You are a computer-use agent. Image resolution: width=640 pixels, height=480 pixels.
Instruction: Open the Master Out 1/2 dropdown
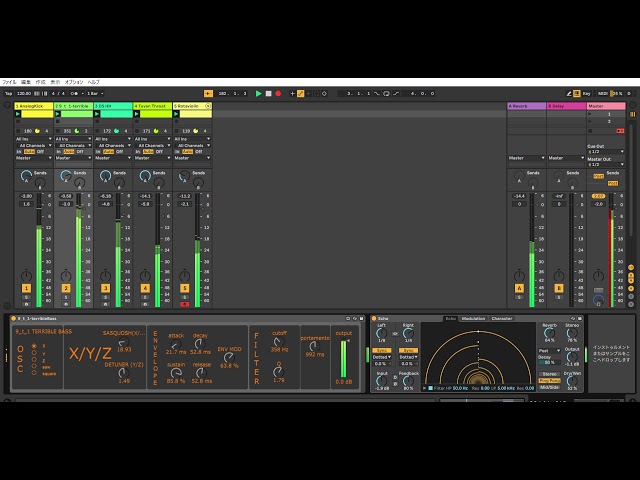click(x=606, y=164)
